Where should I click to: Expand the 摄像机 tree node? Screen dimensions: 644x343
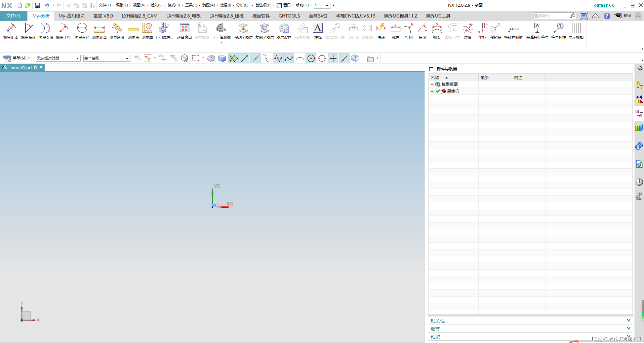[432, 91]
